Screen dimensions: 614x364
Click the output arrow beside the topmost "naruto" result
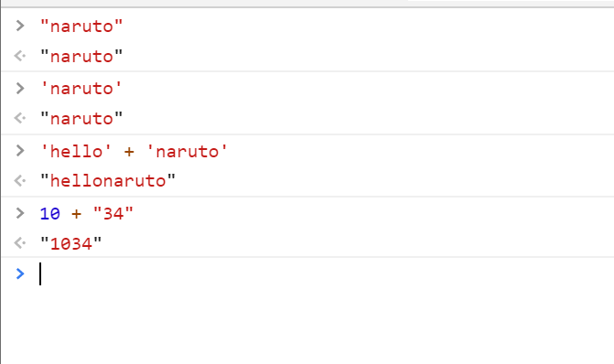coord(20,56)
